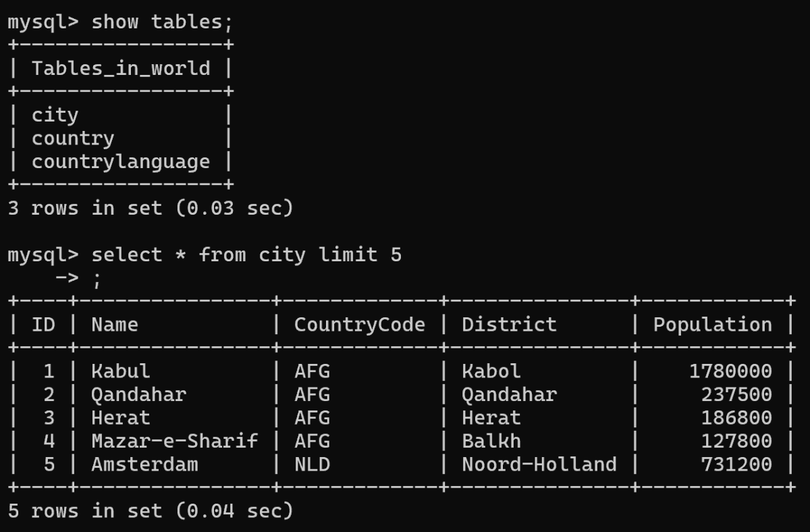Click the Tables_in_world column header
Screen dimensions: 810x532
(x=121, y=68)
